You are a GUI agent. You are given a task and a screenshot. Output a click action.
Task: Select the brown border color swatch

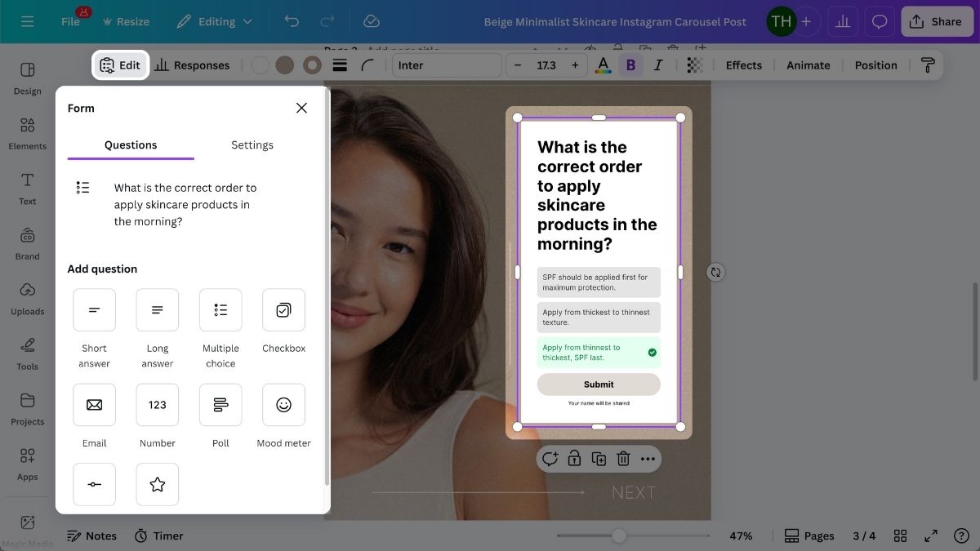(312, 65)
